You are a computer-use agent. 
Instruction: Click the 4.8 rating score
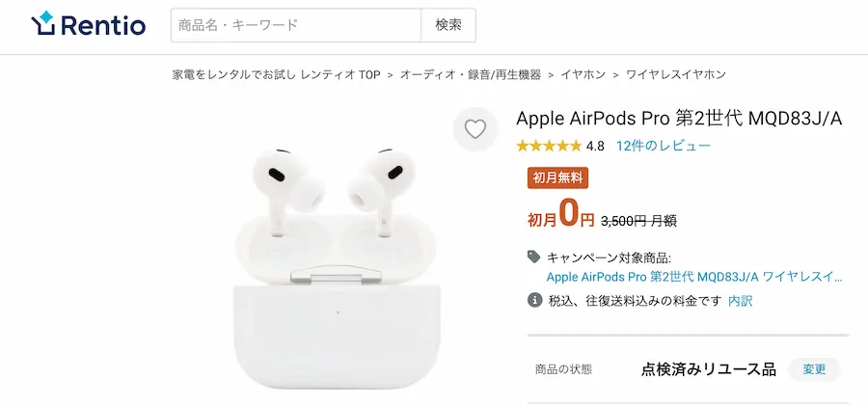click(x=595, y=147)
